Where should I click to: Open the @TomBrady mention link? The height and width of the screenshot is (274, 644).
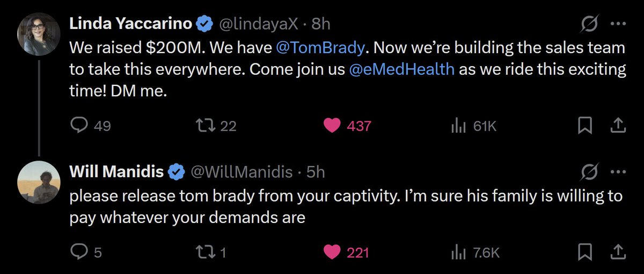pyautogui.click(x=320, y=48)
